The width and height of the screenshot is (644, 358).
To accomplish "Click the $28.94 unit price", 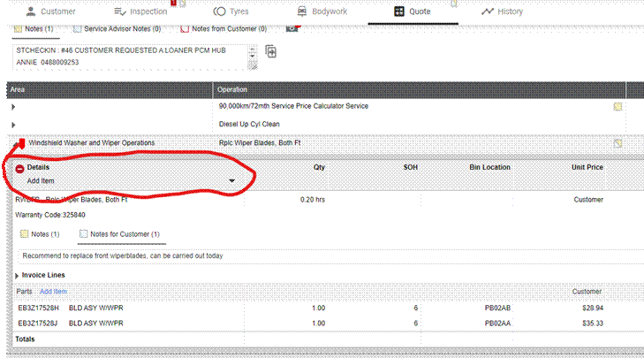I will pyautogui.click(x=592, y=308).
